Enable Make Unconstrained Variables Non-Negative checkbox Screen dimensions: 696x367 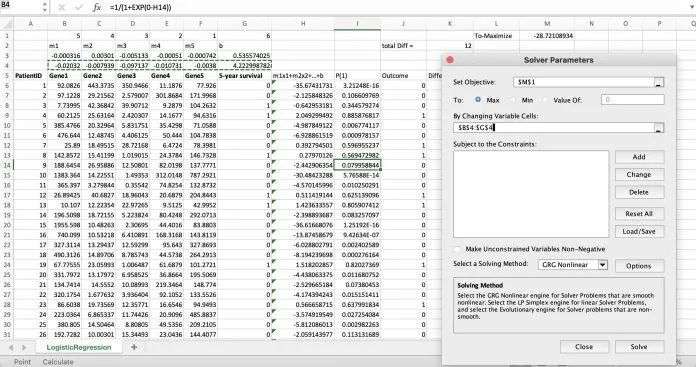(458, 249)
